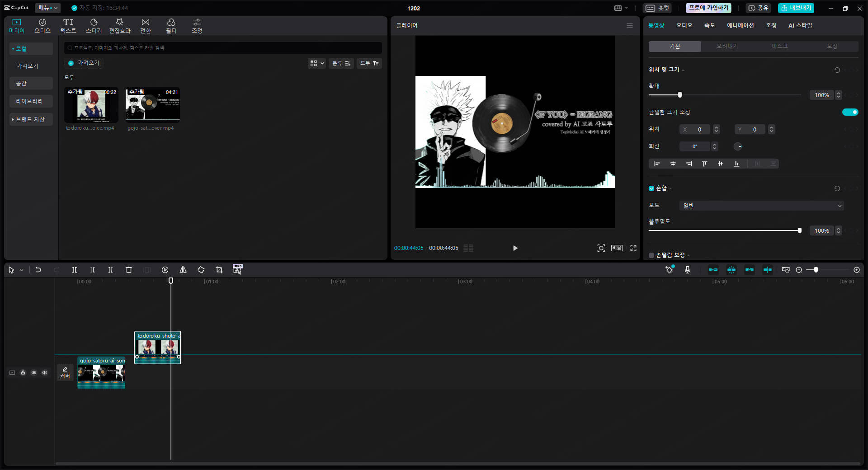Viewport: 868px width, 470px height.
Task: Toggle the linkage switch in timeline toolbar
Action: (750, 270)
